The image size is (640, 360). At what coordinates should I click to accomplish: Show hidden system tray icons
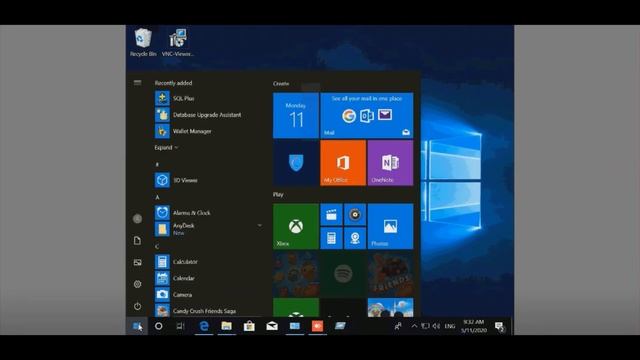[414, 326]
